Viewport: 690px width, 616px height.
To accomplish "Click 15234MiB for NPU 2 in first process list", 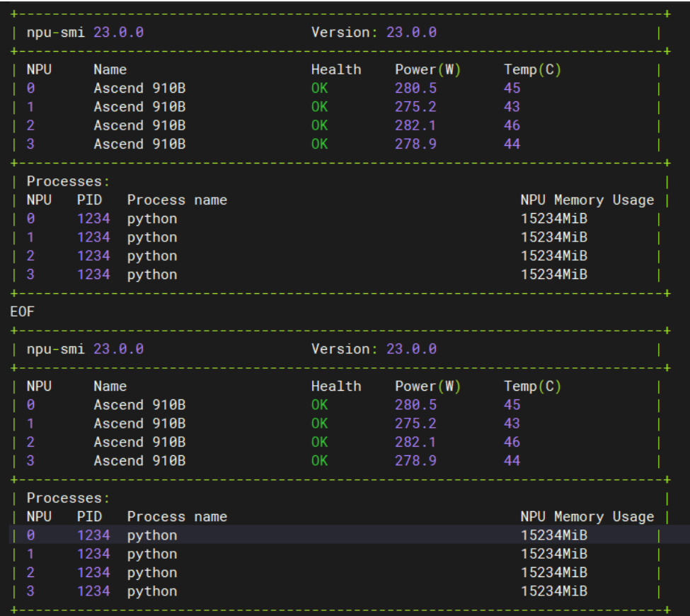I will coord(554,256).
